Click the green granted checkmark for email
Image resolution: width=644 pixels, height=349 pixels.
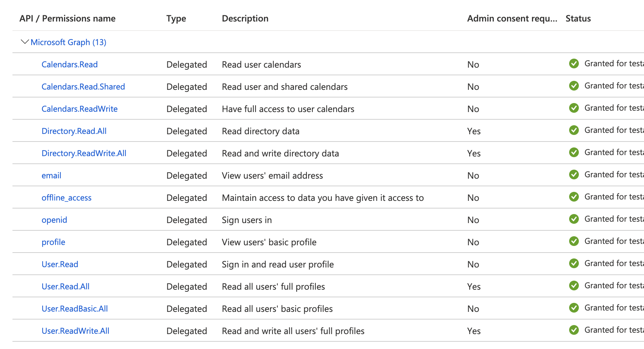(x=574, y=174)
